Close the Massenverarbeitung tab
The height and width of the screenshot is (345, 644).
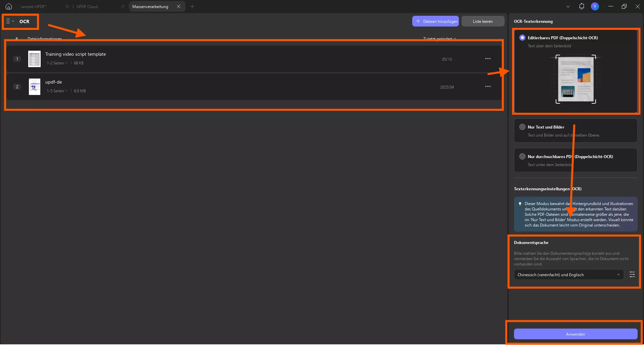click(x=179, y=6)
